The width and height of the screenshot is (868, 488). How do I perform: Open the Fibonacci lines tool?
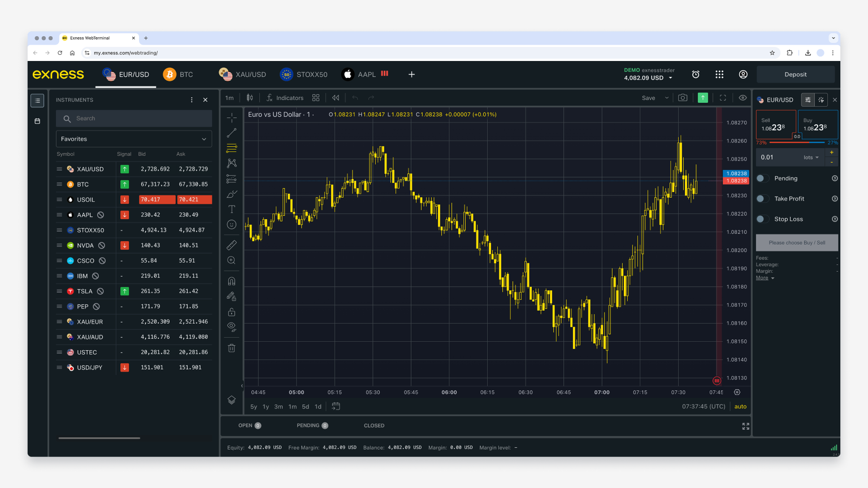(x=232, y=148)
